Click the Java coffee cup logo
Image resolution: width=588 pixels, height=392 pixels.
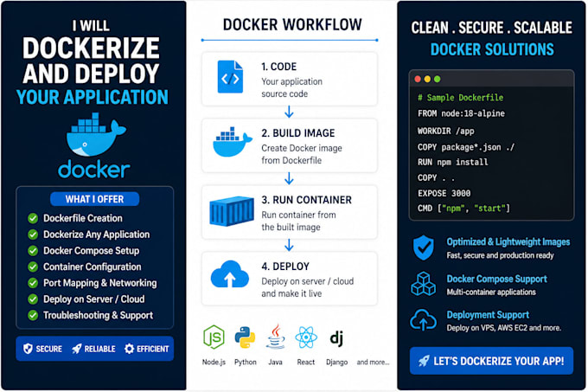coord(276,337)
